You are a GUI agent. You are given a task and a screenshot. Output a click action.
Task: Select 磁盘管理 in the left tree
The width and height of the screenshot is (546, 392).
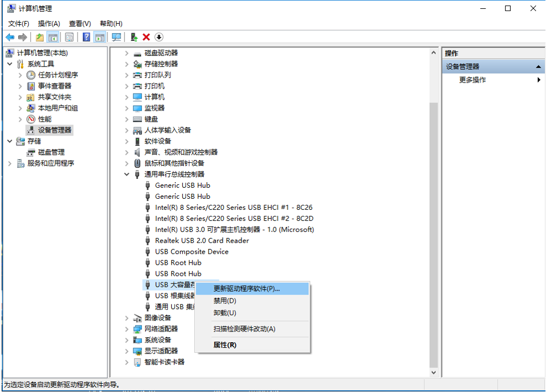pyautogui.click(x=51, y=152)
